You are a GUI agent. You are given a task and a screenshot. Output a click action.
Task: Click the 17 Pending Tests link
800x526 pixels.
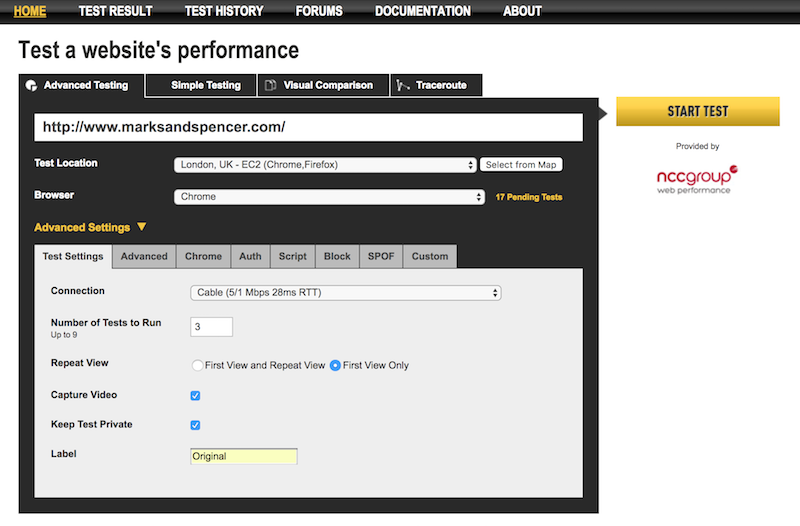[529, 197]
